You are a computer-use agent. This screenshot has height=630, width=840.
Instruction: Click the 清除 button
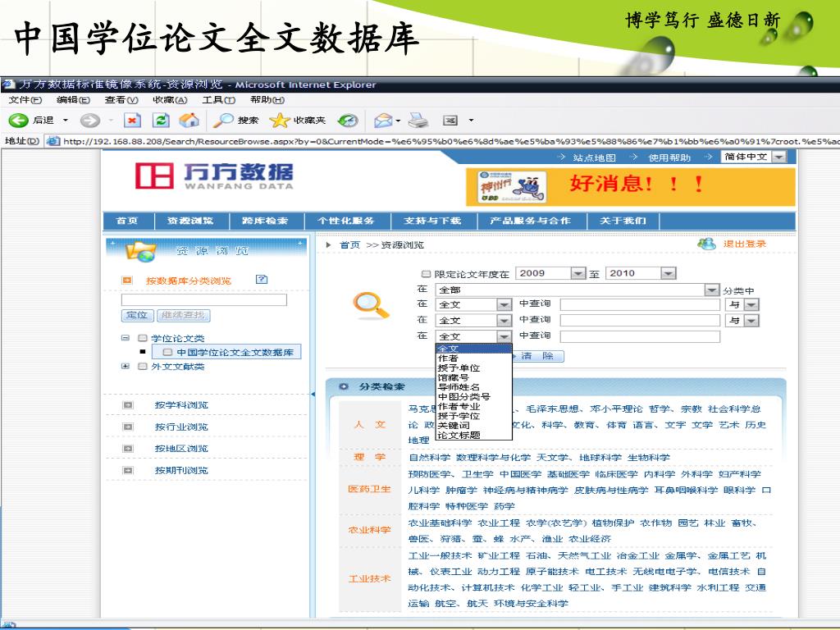[x=537, y=356]
